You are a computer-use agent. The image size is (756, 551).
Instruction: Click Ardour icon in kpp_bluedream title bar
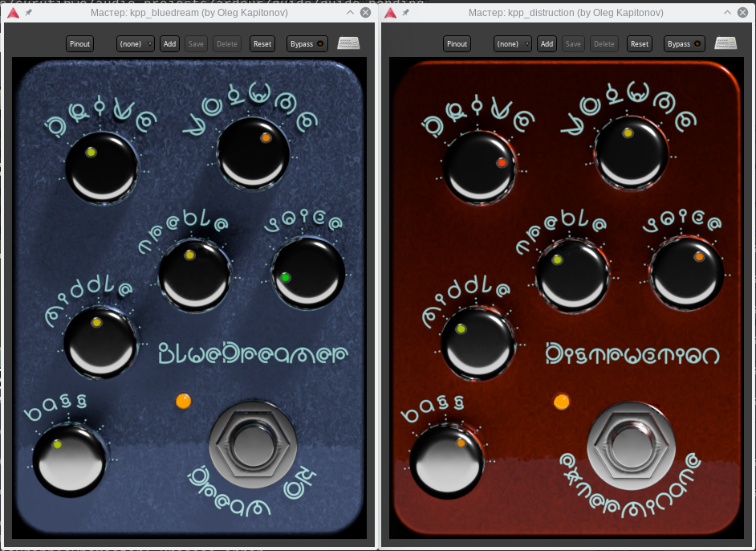(13, 13)
